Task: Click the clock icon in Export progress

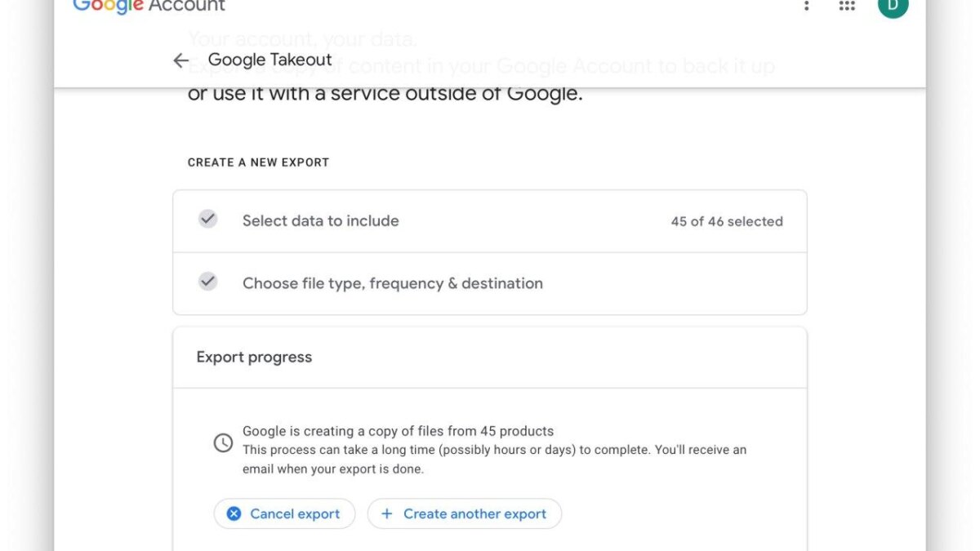Action: (223, 442)
